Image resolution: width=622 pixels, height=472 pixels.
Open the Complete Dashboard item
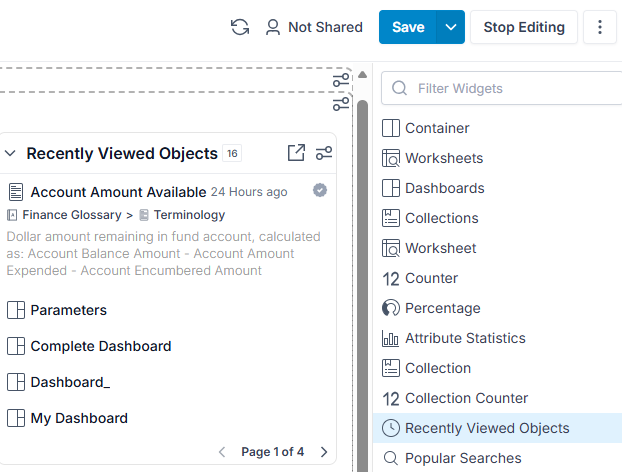[101, 346]
